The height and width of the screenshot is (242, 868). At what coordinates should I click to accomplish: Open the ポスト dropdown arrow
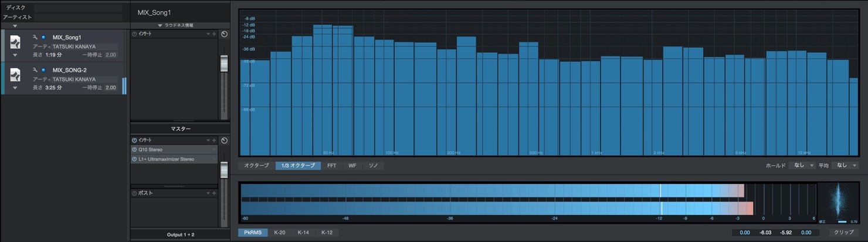coord(208,193)
